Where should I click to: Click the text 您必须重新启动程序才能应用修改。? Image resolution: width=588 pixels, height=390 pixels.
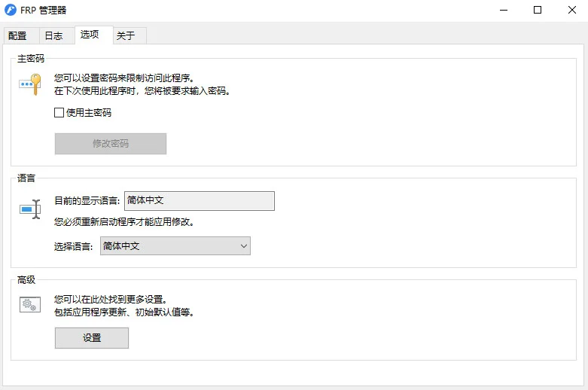click(x=125, y=222)
